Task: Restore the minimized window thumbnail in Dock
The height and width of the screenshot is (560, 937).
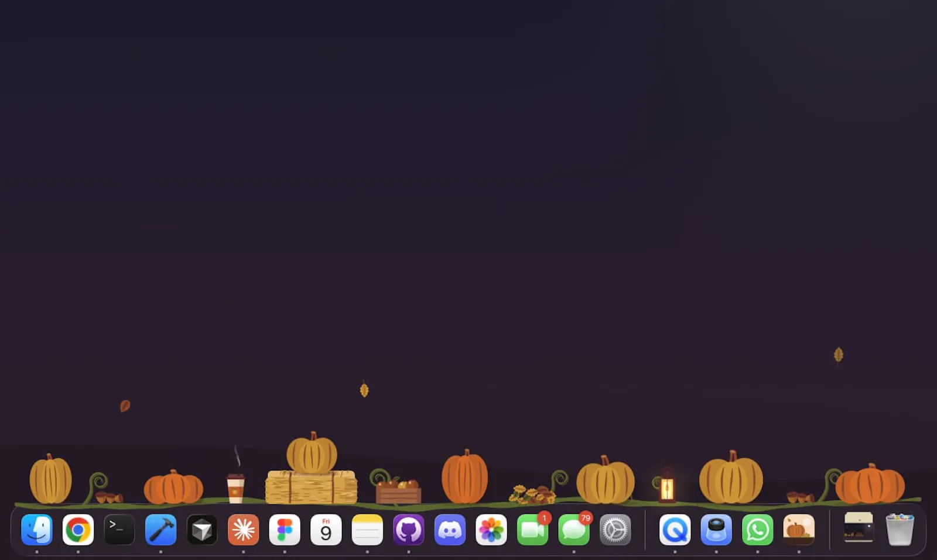Action: 859,527
